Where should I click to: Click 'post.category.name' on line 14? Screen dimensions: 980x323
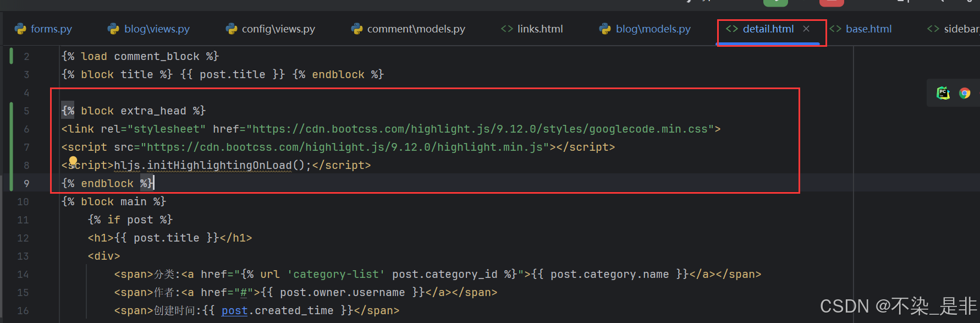click(x=610, y=275)
